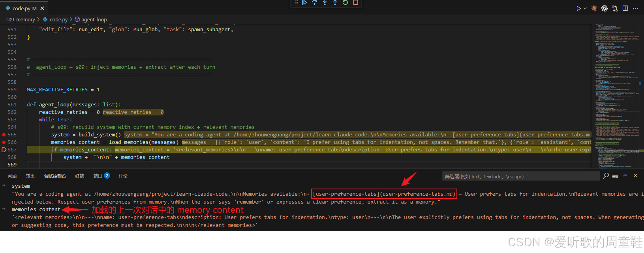Click the comment on line 564

coord(153,127)
